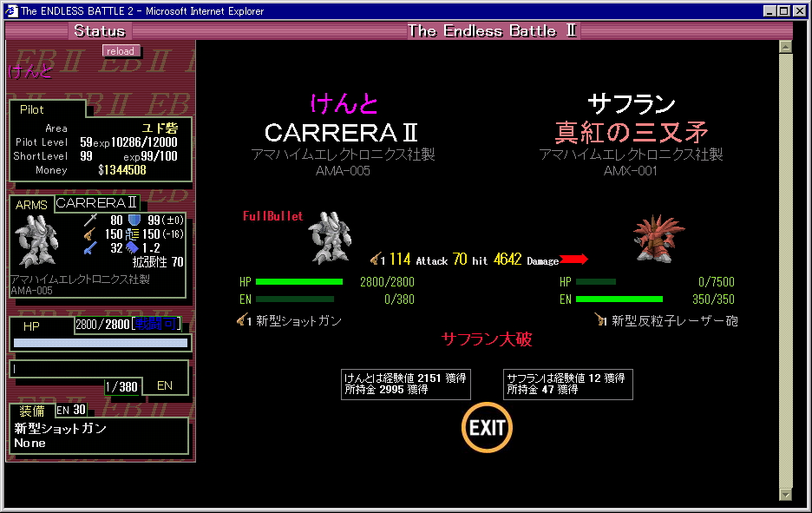Screen dimensions: 812x513
Task: Click the scrollbar down arrow
Action: (786, 494)
